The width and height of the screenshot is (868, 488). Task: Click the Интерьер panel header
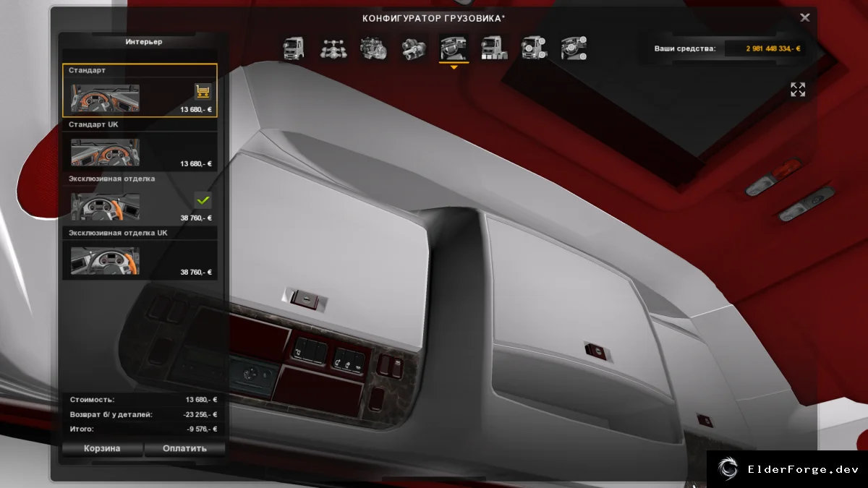point(144,42)
